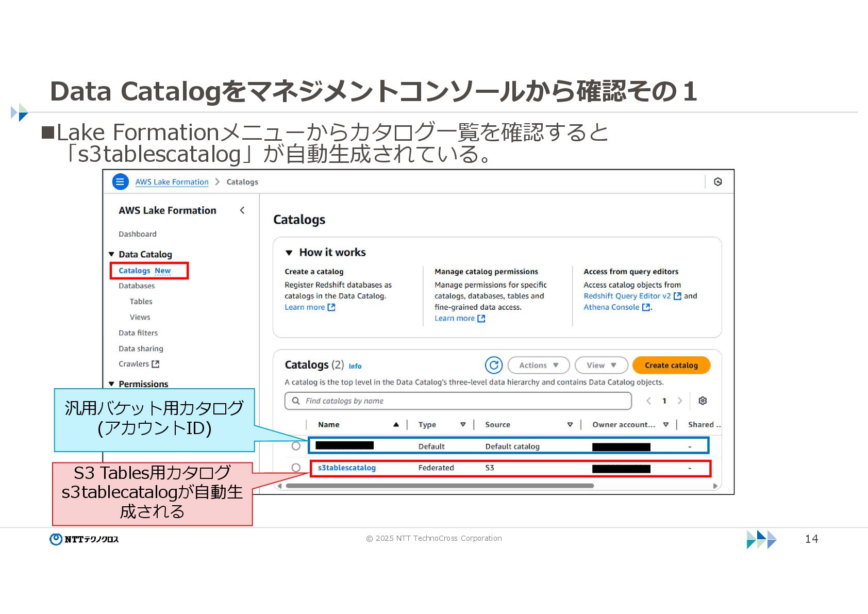Click the Create catalog button
Screen dimensions: 868x614
pos(671,365)
